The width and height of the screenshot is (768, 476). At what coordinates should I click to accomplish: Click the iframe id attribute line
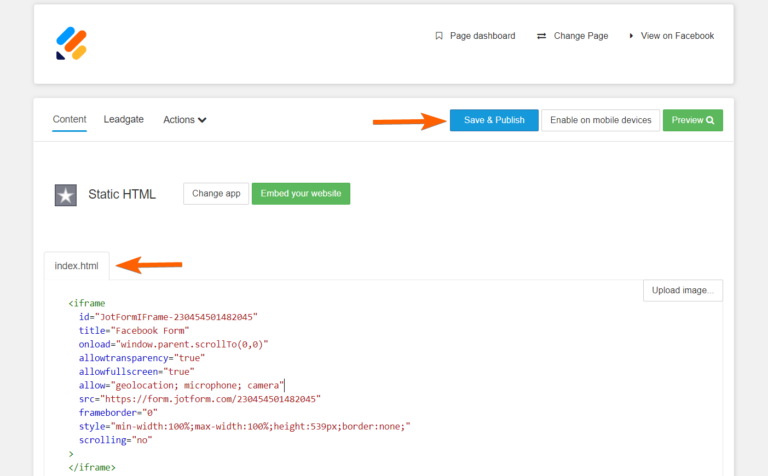(x=168, y=316)
